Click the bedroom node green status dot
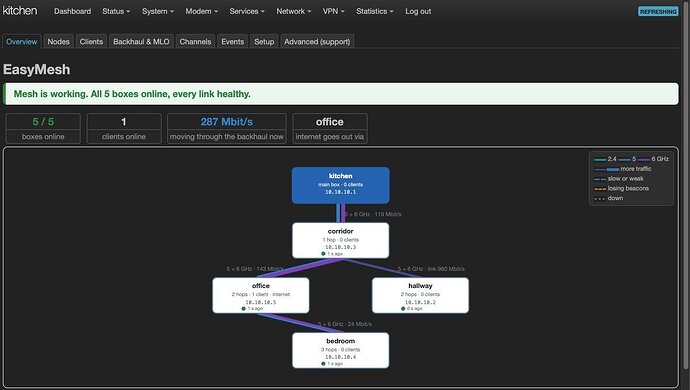Viewport: 690px width, 390px height. click(323, 364)
